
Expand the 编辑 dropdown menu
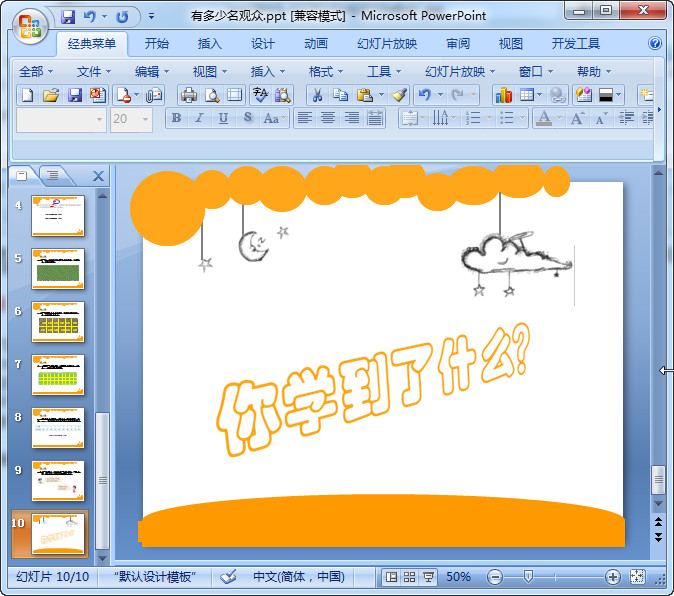coord(152,71)
